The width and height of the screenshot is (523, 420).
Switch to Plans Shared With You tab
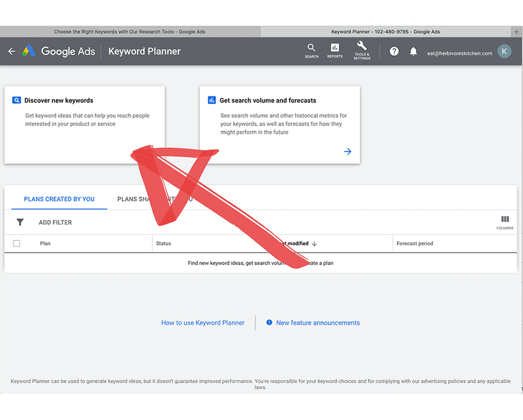(x=155, y=199)
